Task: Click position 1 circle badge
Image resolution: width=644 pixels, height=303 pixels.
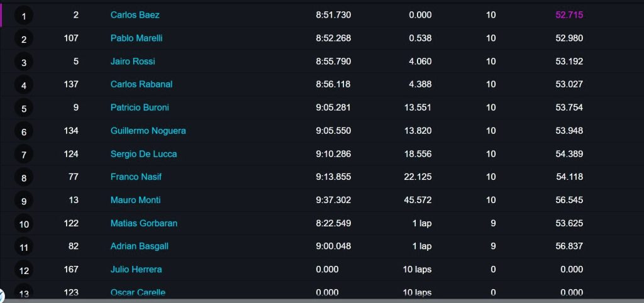Action: tap(24, 16)
